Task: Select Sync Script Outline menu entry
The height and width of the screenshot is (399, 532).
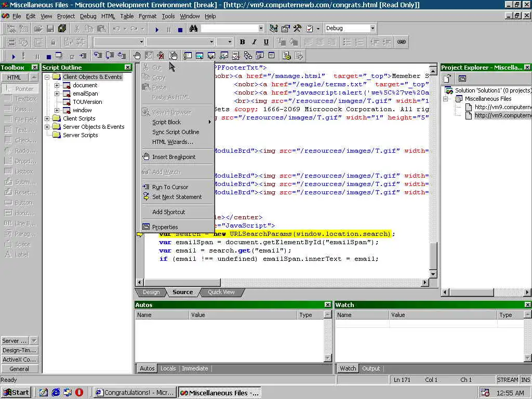Action: coord(176,132)
